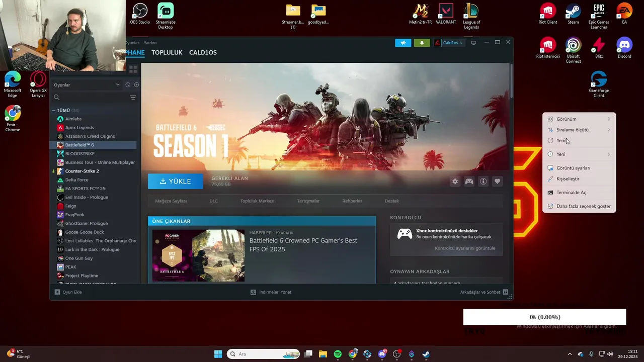This screenshot has height=362, width=644.
Task: Add Battlefield 6 to favorites heart
Action: (497, 182)
